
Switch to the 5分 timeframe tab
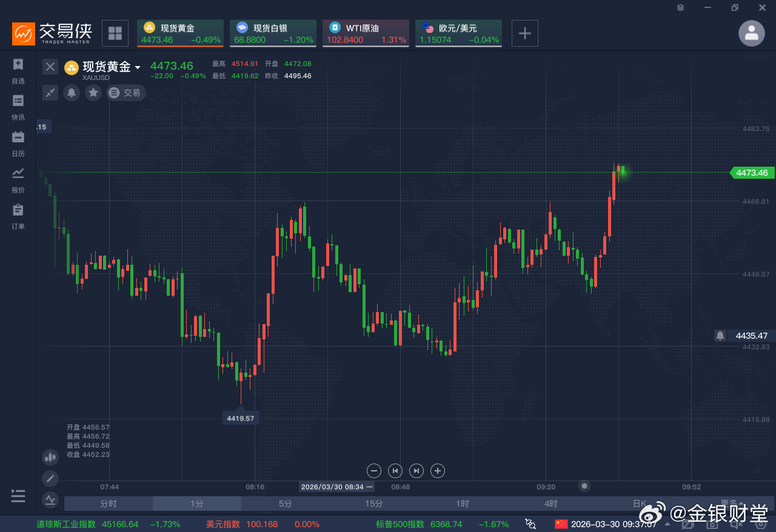(x=284, y=504)
